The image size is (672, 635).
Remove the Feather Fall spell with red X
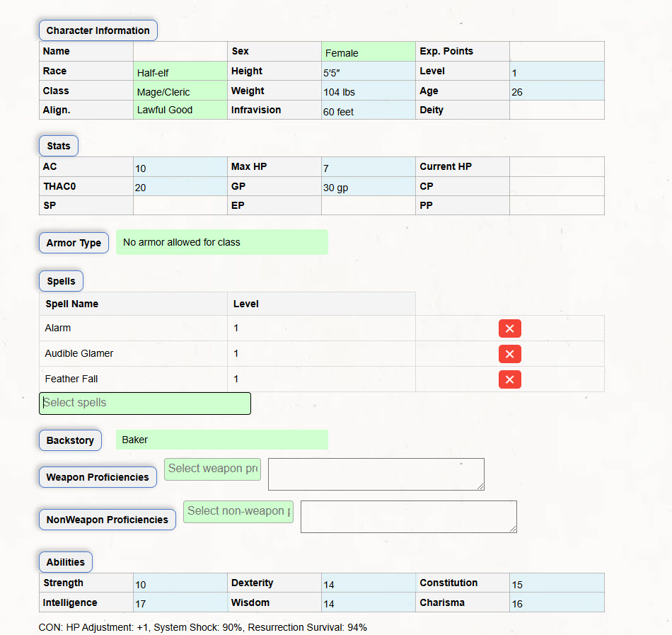pos(509,379)
